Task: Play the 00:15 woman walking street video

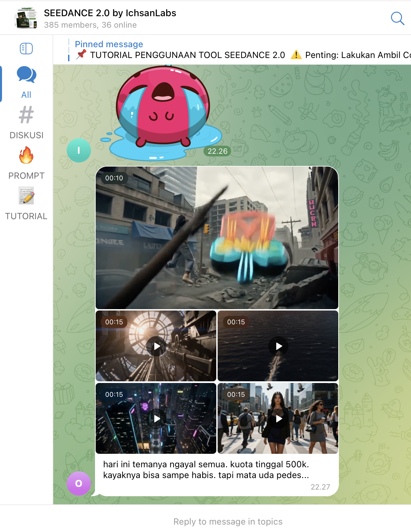Action: point(278,418)
